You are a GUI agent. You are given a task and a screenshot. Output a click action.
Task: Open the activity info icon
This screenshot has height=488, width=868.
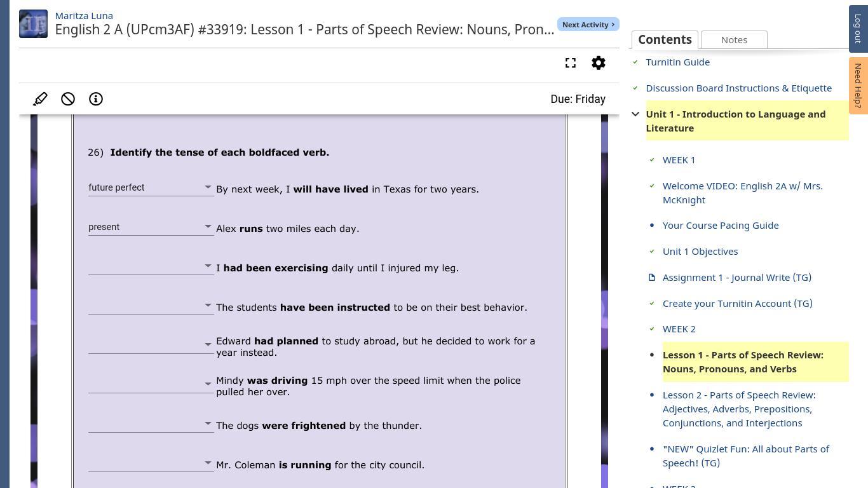click(x=96, y=99)
